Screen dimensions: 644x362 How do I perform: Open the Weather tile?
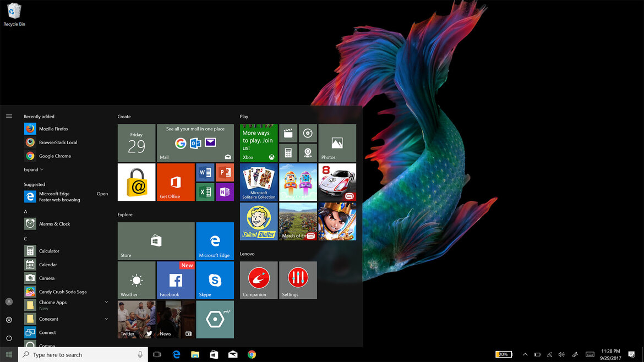137,281
